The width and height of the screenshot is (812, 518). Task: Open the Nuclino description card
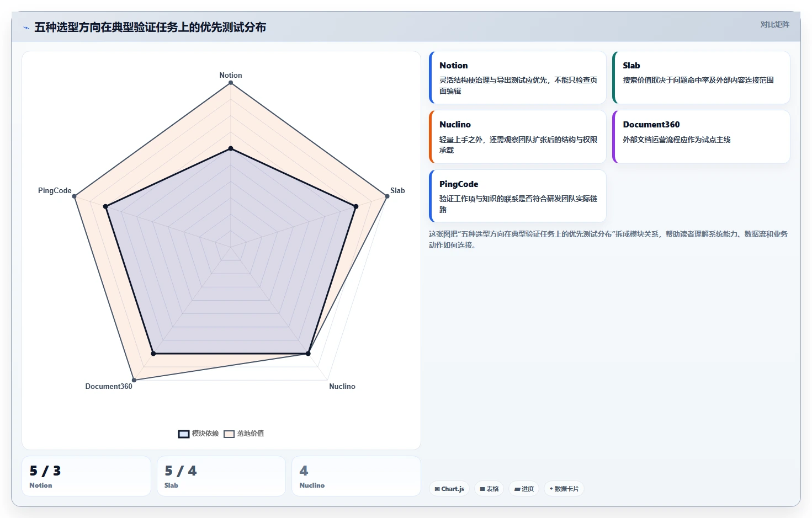point(518,137)
